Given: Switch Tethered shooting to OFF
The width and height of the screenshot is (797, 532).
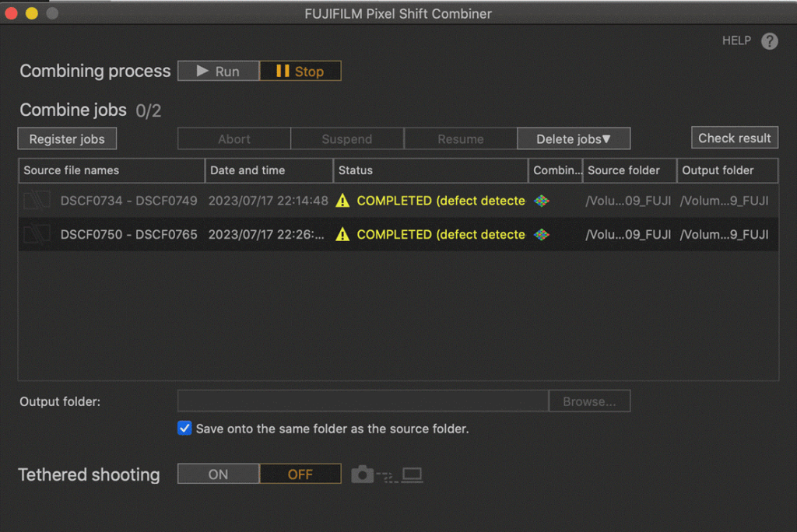Looking at the screenshot, I should click(300, 474).
